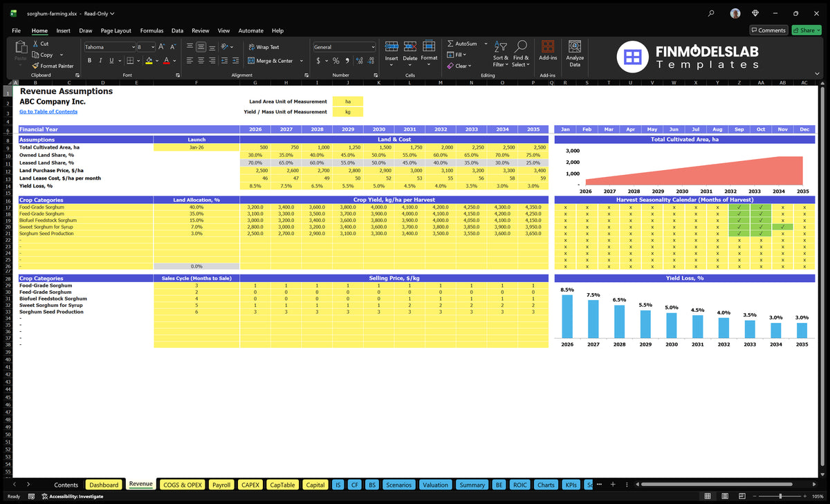This screenshot has height=504, width=830.
Task: Click the search magnifier in the title bar
Action: point(711,12)
